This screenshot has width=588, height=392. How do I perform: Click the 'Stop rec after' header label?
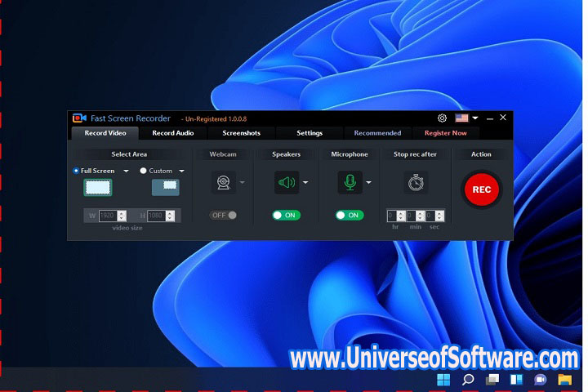(x=415, y=154)
